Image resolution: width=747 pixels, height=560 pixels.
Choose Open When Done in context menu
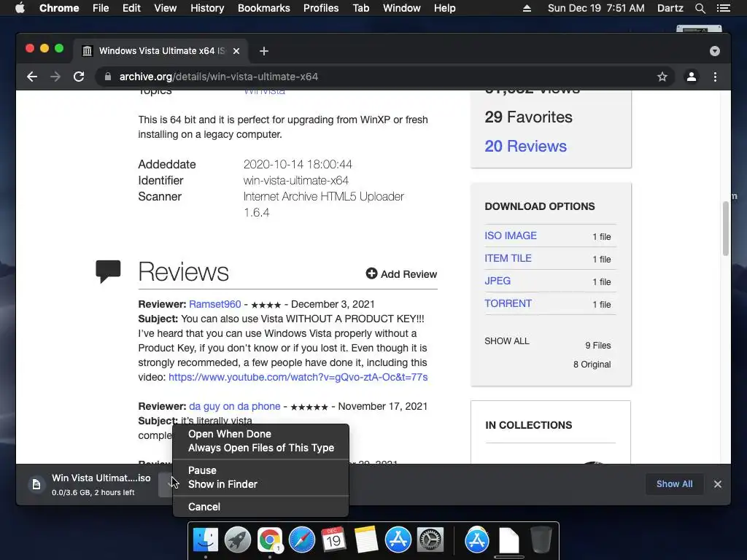pos(260,434)
